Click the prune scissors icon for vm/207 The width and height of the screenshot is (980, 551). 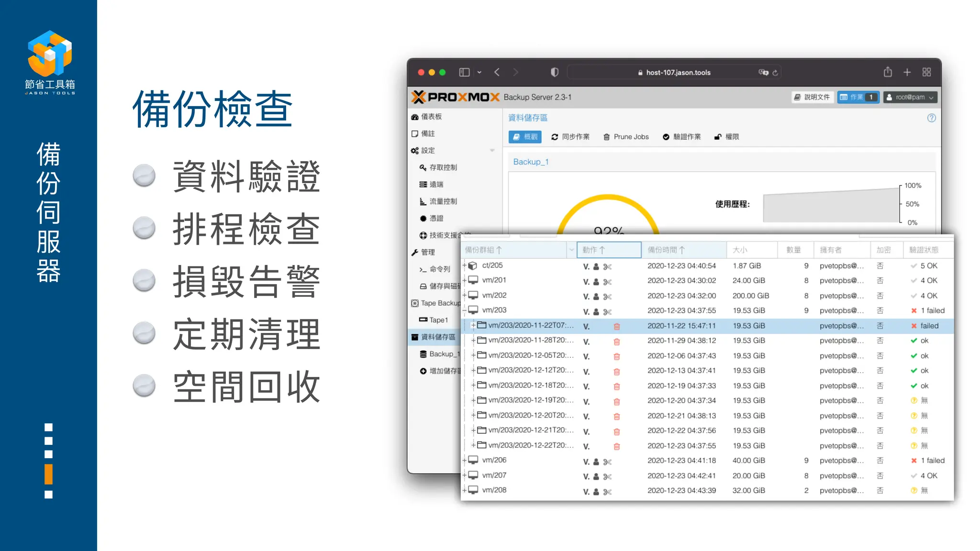click(607, 476)
